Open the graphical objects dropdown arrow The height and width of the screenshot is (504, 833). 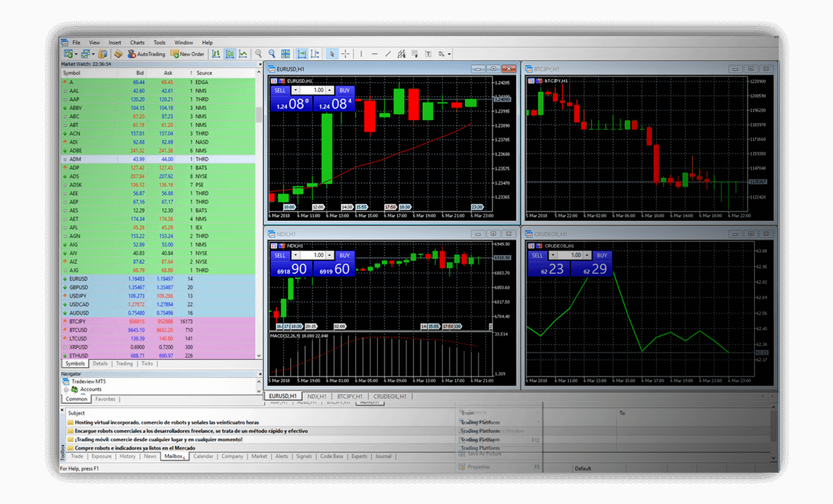click(449, 54)
